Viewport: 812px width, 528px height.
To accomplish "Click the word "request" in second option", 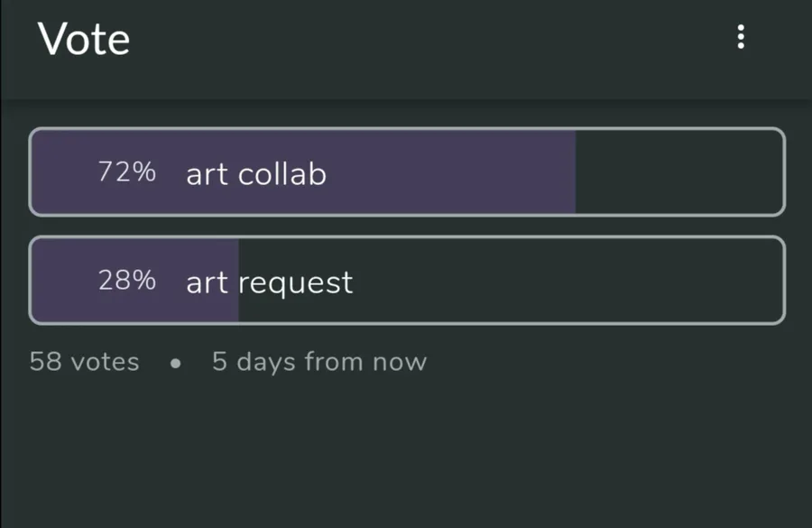I will [x=296, y=284].
